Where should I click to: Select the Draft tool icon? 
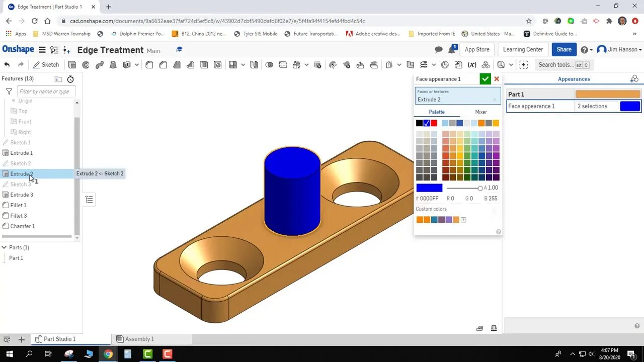point(177,65)
